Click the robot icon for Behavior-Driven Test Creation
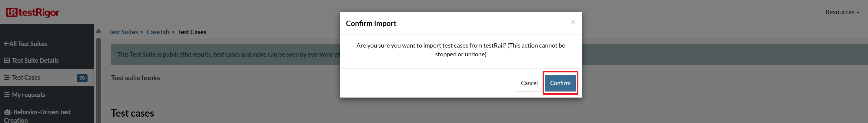Viewport: 868px width, 123px height. pyautogui.click(x=8, y=112)
